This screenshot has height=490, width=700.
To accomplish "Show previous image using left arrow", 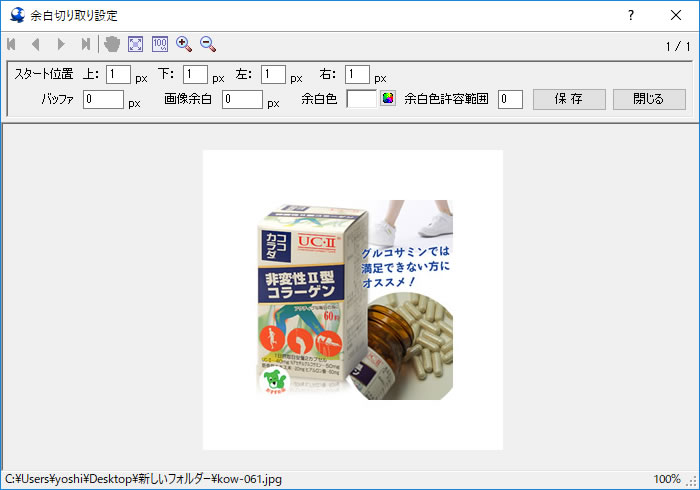I will [x=36, y=44].
